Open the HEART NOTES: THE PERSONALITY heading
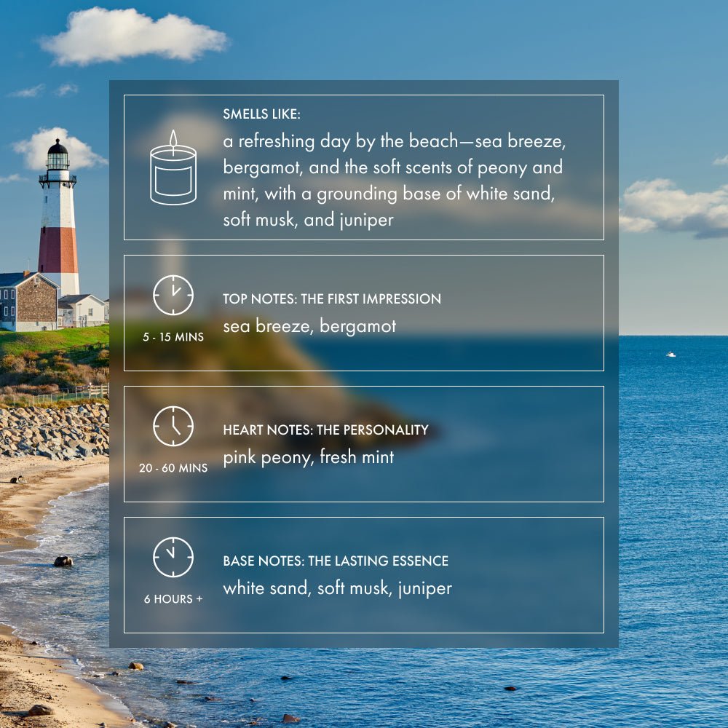The image size is (728, 728). (325, 430)
